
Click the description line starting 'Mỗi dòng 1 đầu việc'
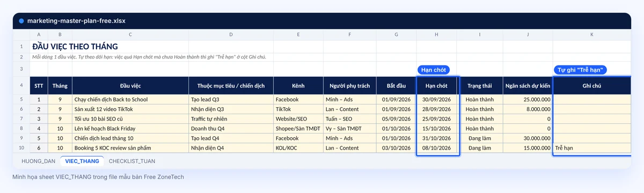click(x=149, y=57)
